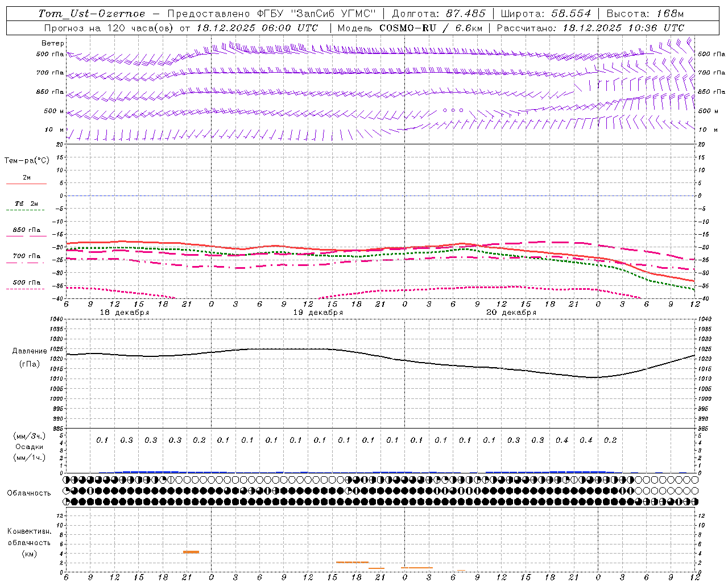
Task: Select the Прогноз на 120 часа(ов) text
Action: pos(109,28)
